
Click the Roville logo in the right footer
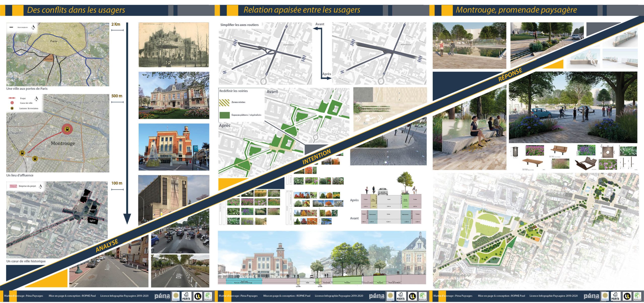[637, 296]
